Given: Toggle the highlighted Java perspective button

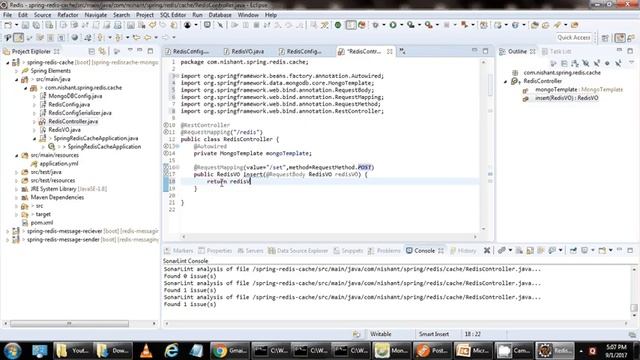Looking at the screenshot, I should click(620, 38).
